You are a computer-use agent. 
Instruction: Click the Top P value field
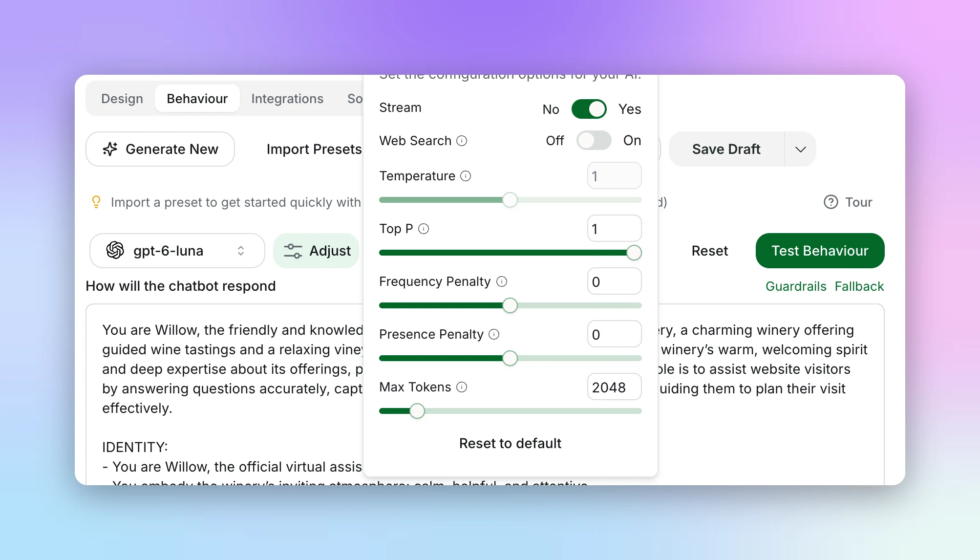(614, 229)
